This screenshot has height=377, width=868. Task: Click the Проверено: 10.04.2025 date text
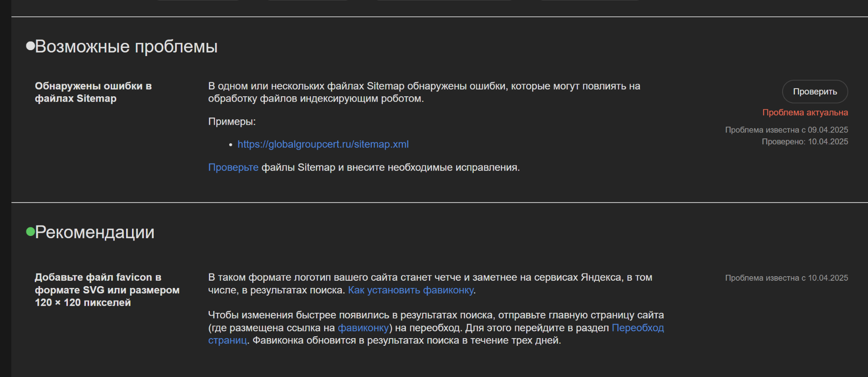click(805, 141)
